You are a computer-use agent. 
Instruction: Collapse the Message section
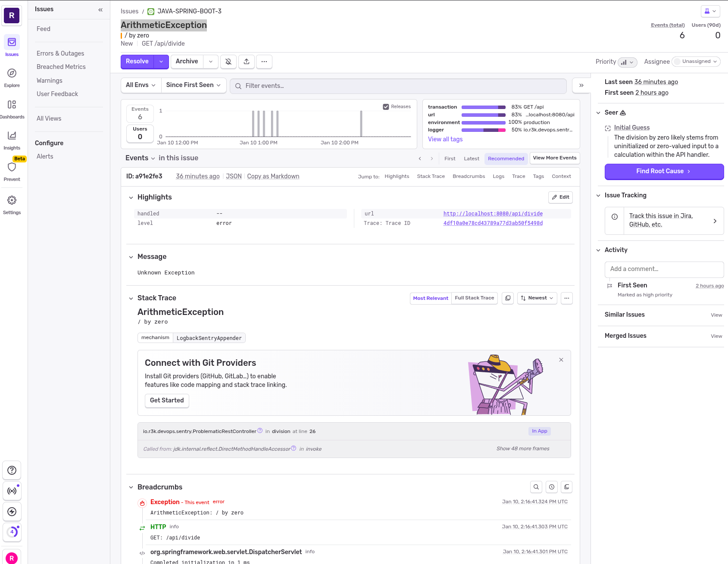[131, 257]
